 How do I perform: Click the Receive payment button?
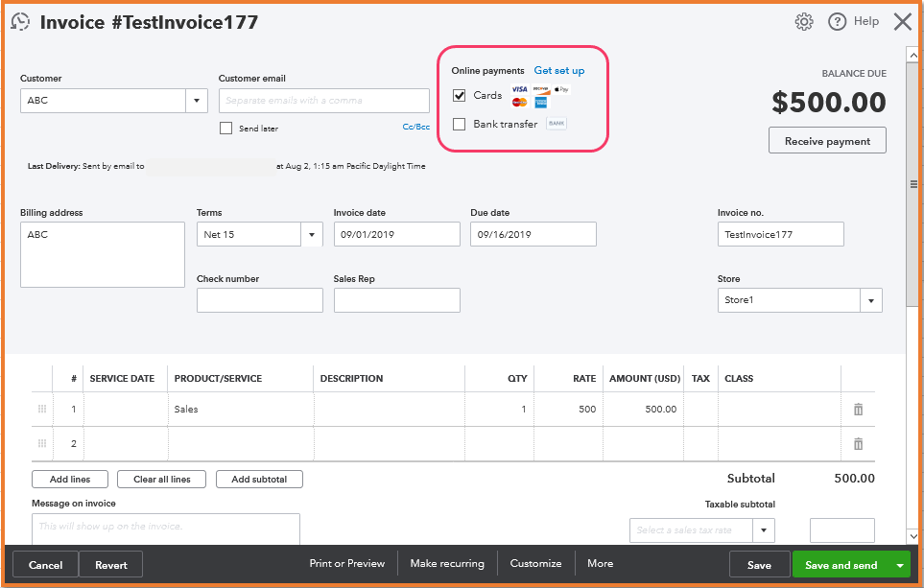point(827,141)
